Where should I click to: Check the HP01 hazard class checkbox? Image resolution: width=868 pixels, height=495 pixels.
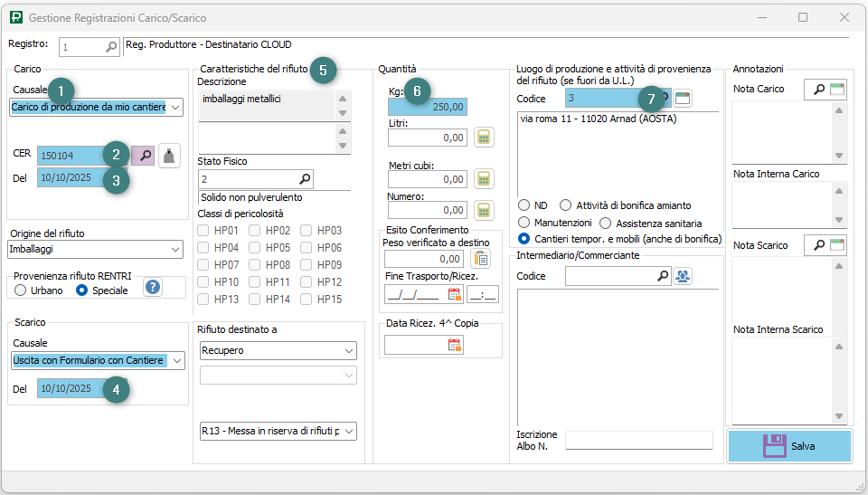pyautogui.click(x=204, y=231)
